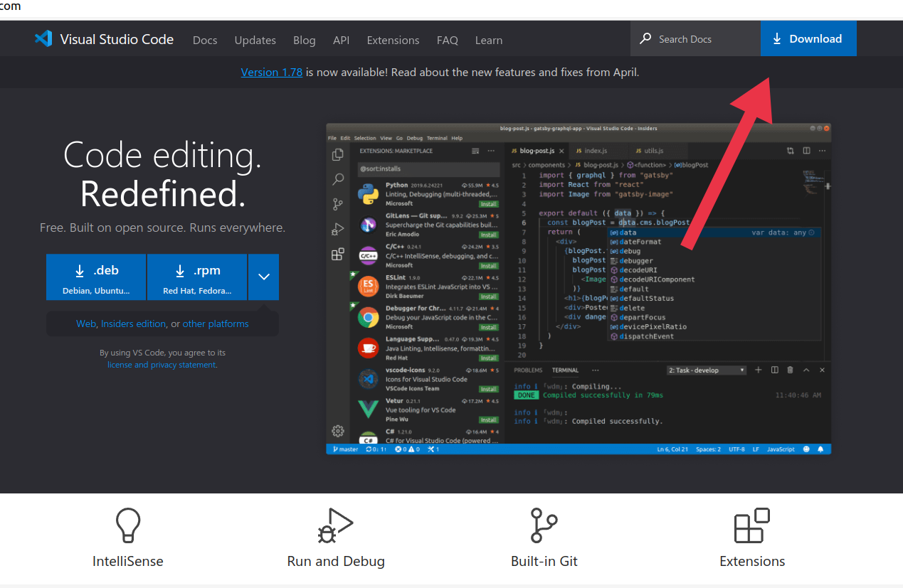
Task: Download the .rpm package for Red Hat
Action: [x=197, y=277]
